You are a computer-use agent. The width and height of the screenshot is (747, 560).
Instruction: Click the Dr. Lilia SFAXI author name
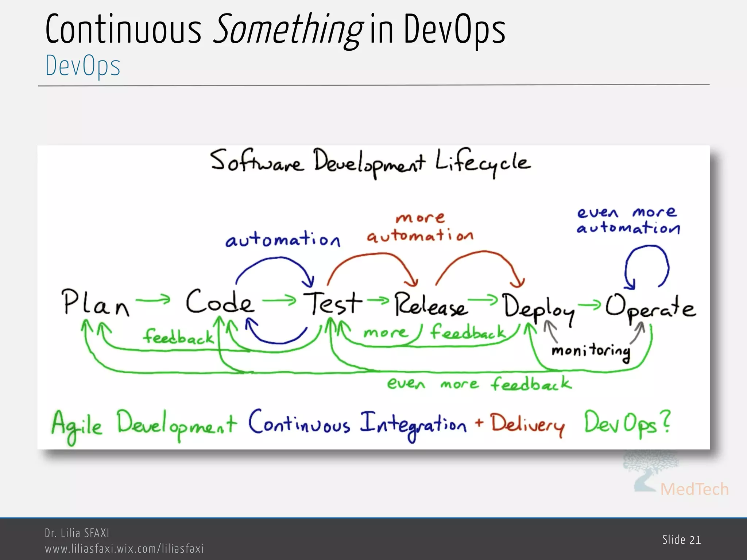[x=77, y=533]
